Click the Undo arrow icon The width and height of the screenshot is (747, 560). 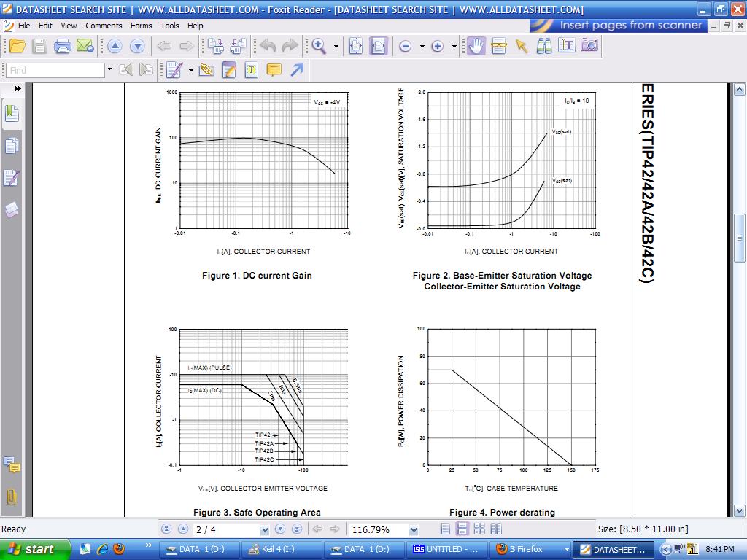tap(268, 46)
